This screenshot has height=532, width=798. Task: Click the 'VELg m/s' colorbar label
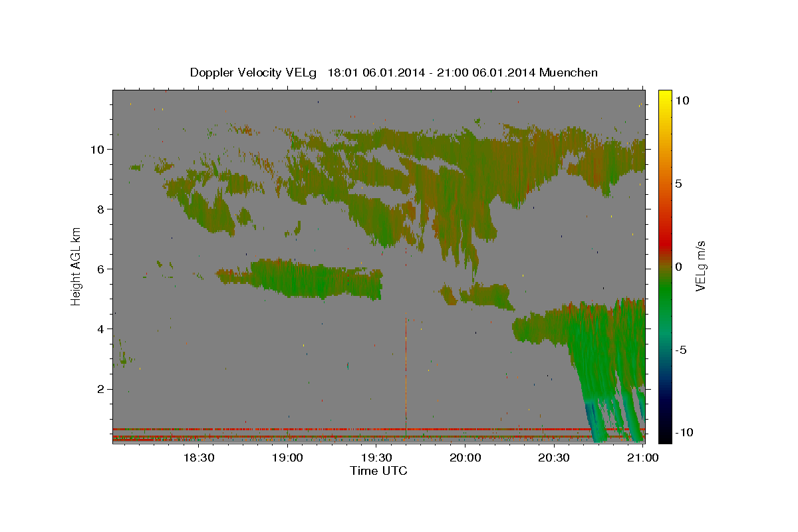pyautogui.click(x=701, y=265)
